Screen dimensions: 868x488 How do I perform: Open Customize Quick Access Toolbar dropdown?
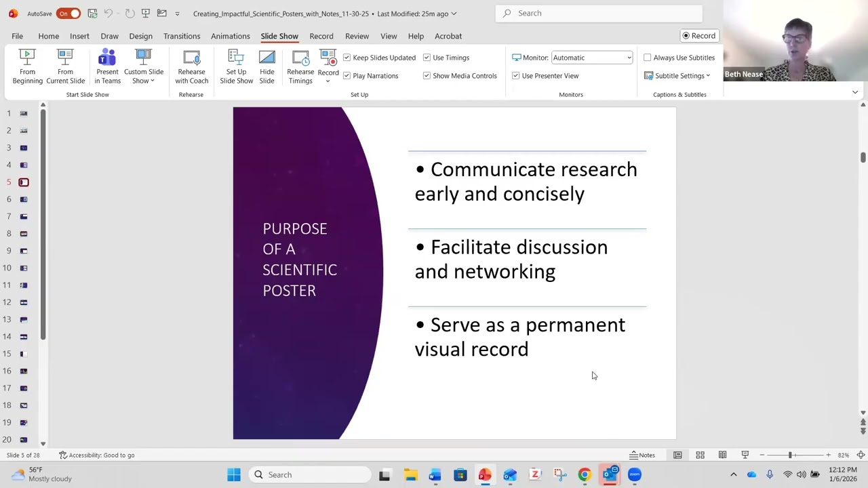[x=178, y=14]
